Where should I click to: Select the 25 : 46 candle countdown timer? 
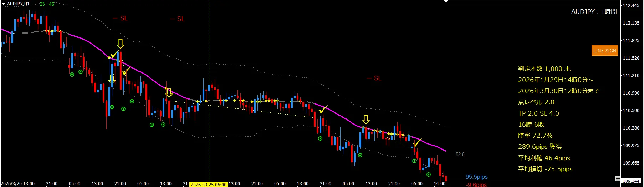47,4
